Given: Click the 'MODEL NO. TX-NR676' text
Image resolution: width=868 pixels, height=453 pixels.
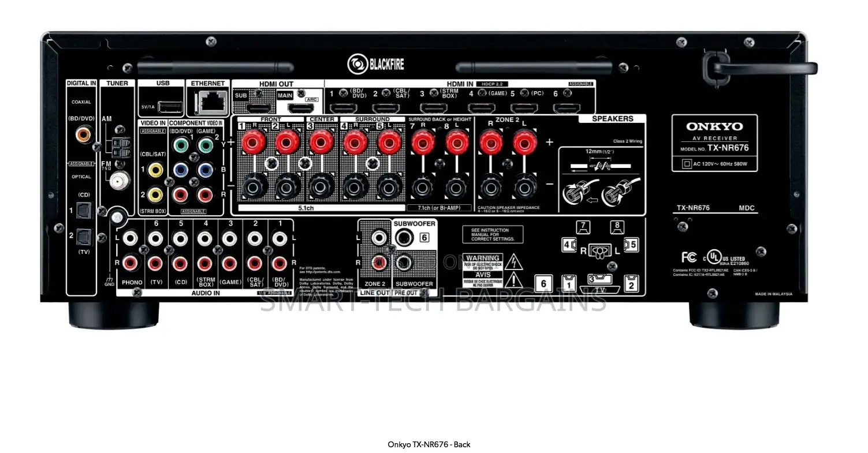Looking at the screenshot, I should tap(714, 148).
